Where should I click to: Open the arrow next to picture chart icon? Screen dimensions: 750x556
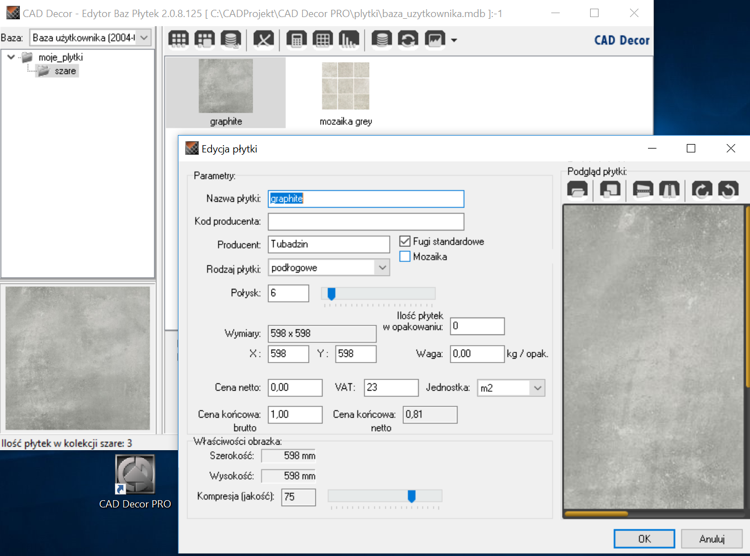point(453,40)
